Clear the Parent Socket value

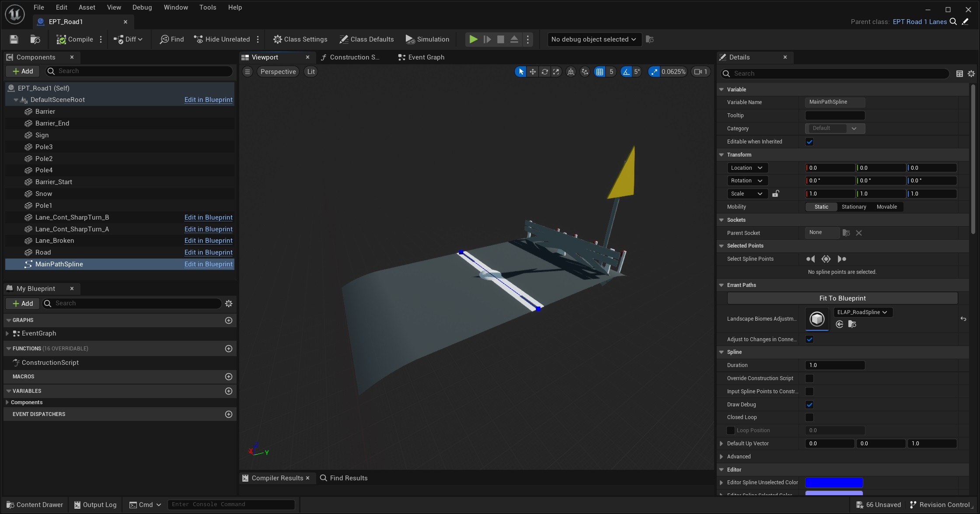coord(859,233)
